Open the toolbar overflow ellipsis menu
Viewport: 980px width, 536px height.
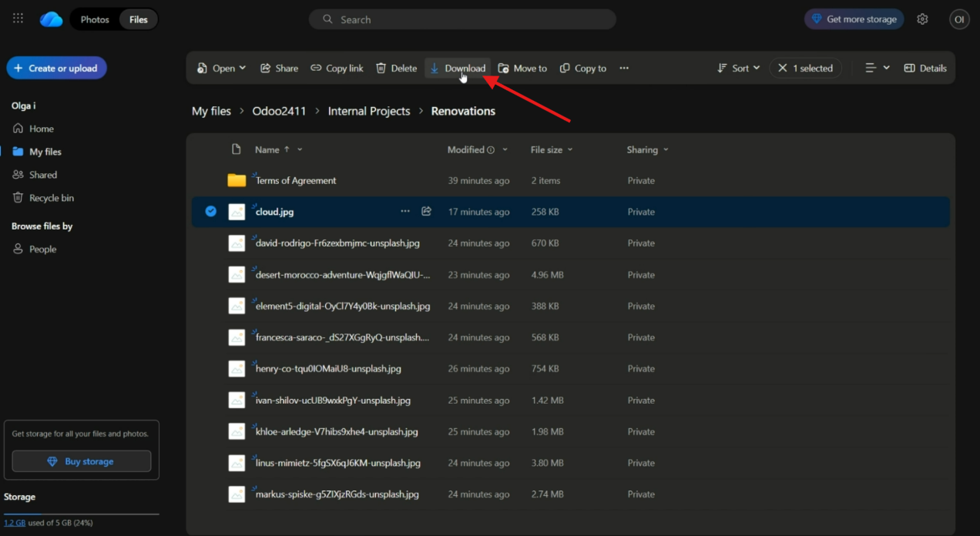pyautogui.click(x=624, y=69)
